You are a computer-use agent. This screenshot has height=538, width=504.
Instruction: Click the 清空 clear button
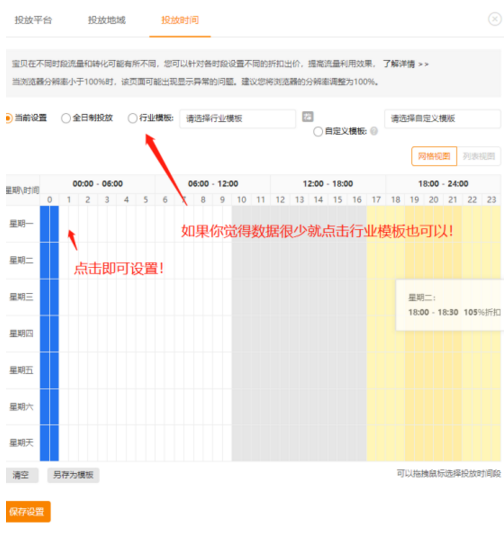tap(22, 475)
